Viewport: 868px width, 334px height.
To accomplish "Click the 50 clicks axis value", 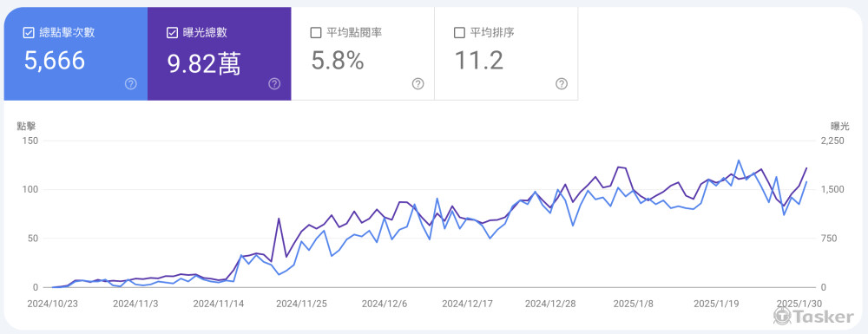I will coord(33,239).
